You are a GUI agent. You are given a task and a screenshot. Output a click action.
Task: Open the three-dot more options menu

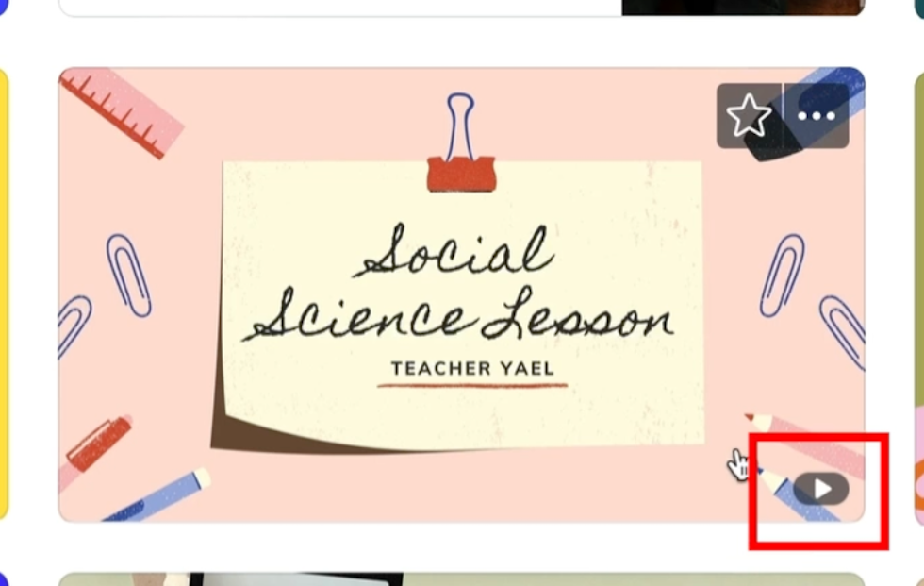(817, 115)
